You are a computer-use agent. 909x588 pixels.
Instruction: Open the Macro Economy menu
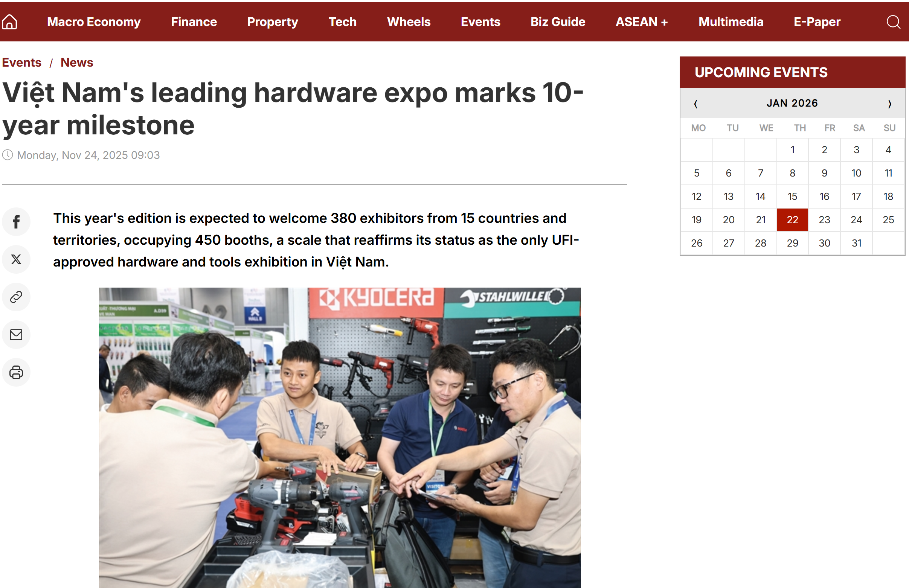point(93,22)
